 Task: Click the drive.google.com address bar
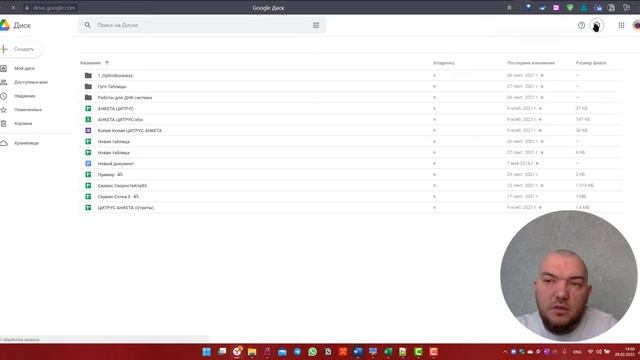click(x=54, y=8)
